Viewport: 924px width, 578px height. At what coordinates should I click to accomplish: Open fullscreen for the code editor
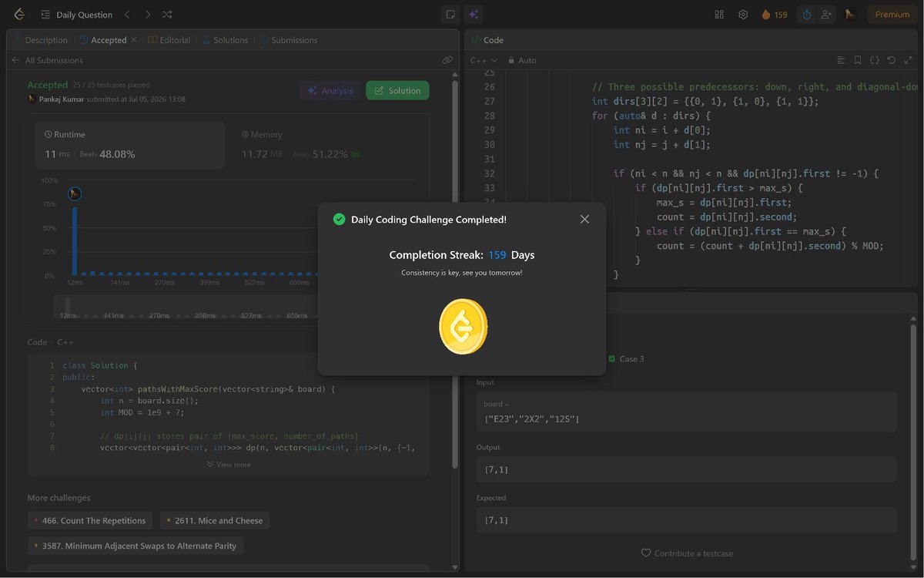click(x=909, y=60)
